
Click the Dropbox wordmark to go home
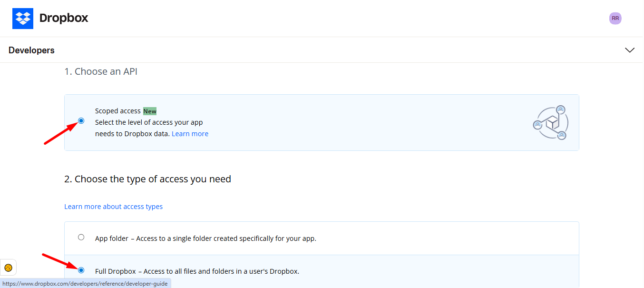click(64, 18)
